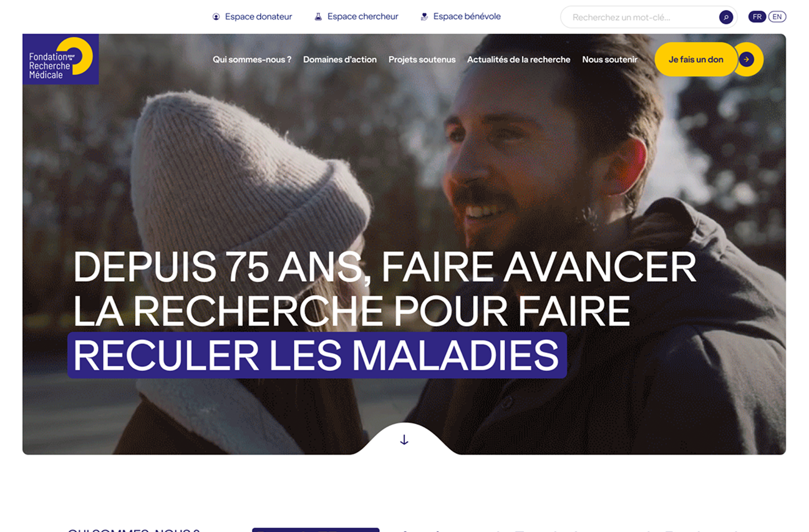Open Projets soutenus in the navigation

pyautogui.click(x=422, y=60)
